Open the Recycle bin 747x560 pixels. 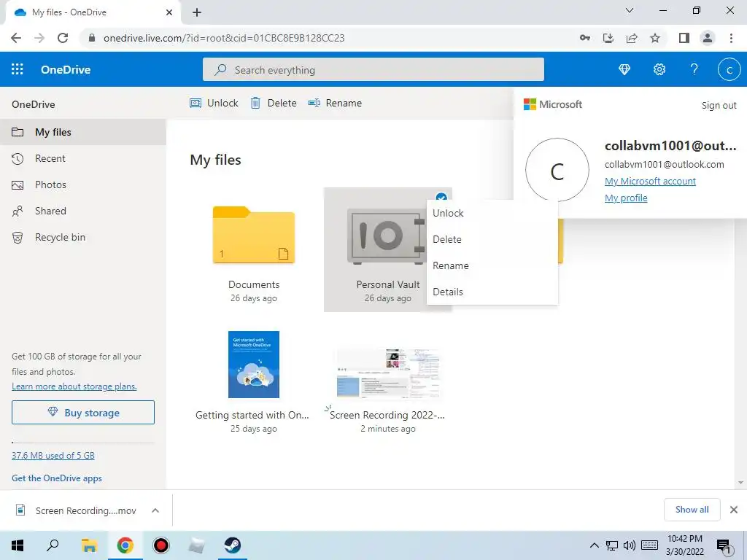(83, 237)
